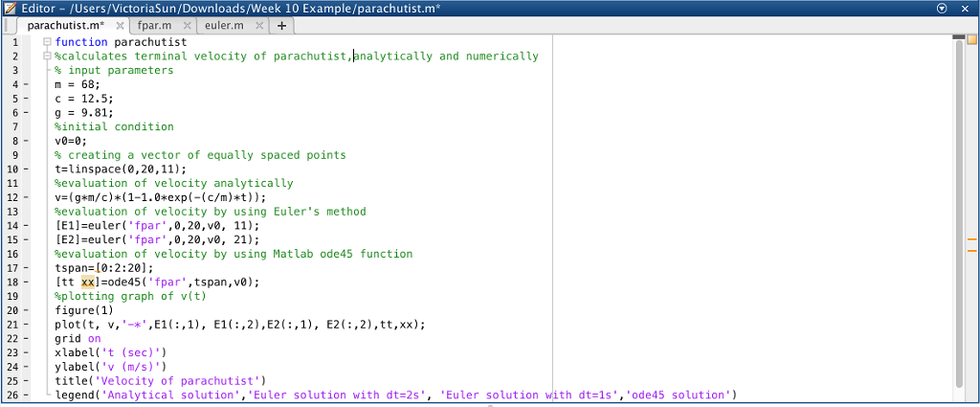This screenshot has height=407, width=980.
Task: Click the comment about Euler's method
Action: click(x=210, y=212)
